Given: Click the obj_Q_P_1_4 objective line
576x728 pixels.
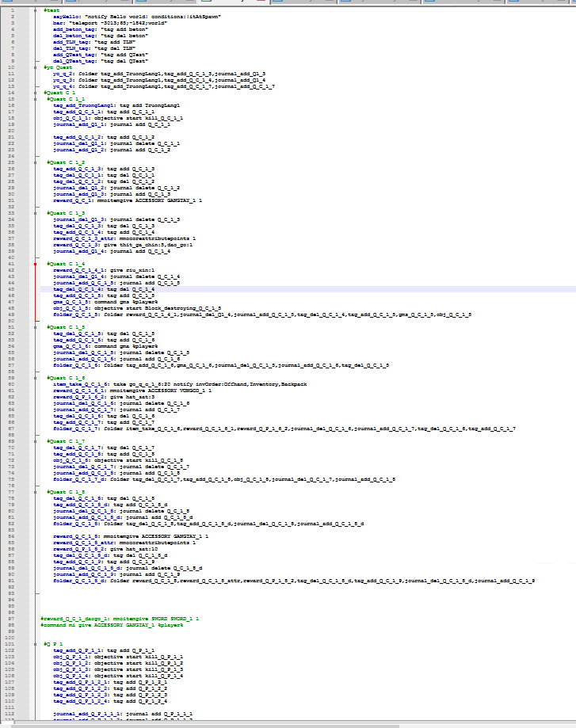Looking at the screenshot, I should point(118,676).
